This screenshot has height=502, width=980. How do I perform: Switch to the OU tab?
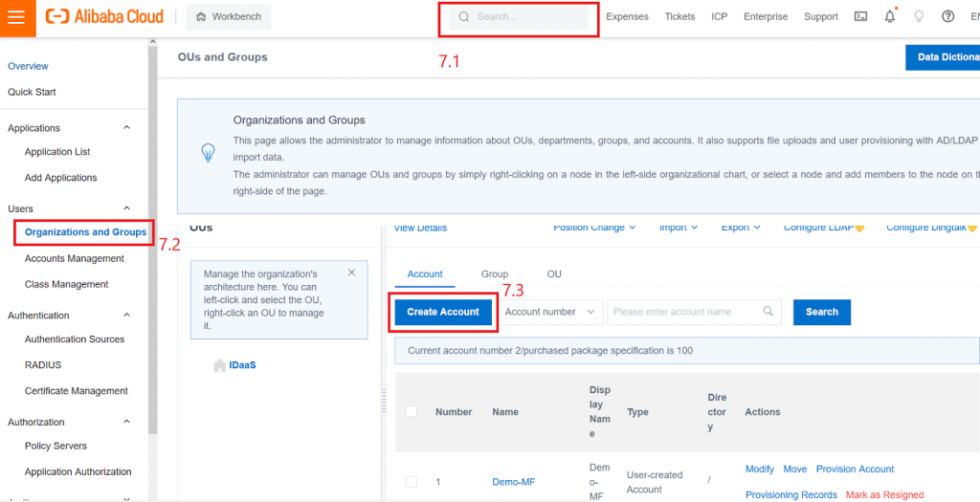tap(554, 274)
